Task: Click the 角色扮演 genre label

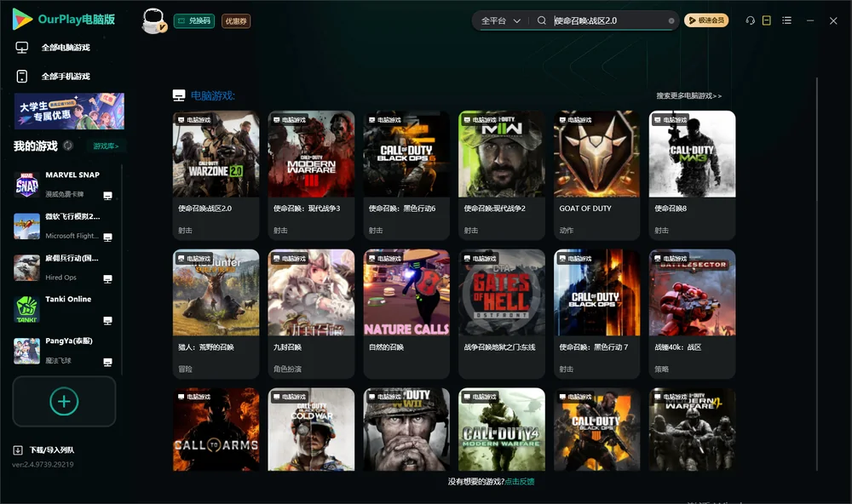Action: (x=287, y=369)
